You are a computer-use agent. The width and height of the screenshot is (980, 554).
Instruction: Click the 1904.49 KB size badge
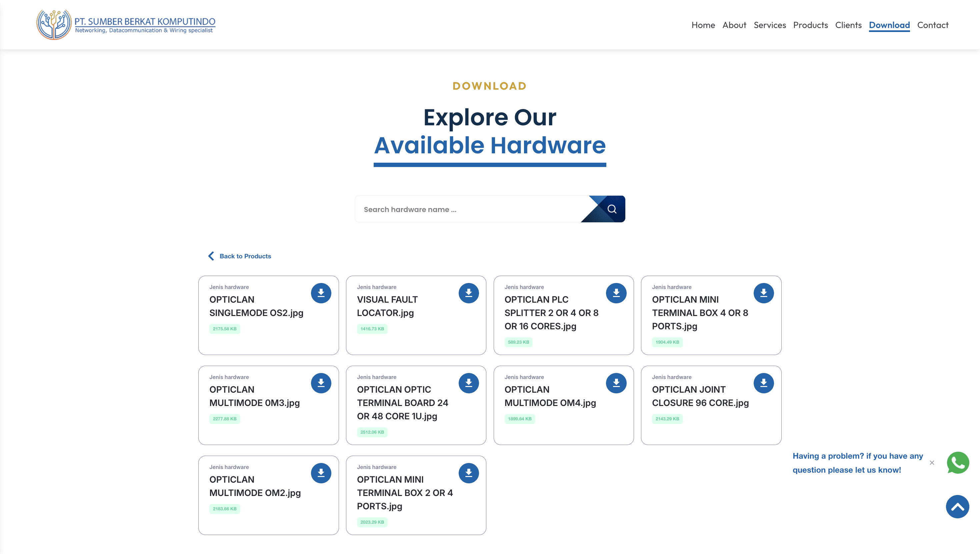667,342
